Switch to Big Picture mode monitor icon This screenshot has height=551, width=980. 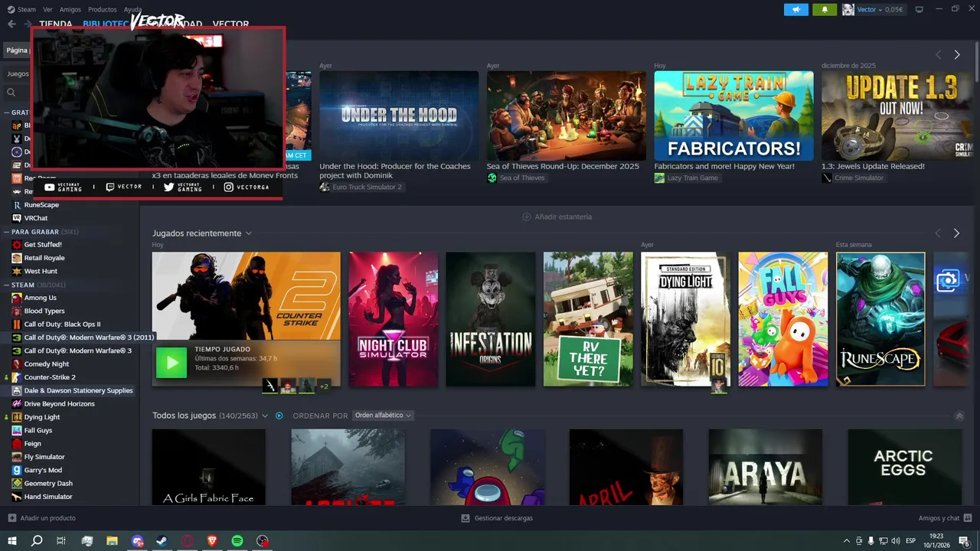920,9
